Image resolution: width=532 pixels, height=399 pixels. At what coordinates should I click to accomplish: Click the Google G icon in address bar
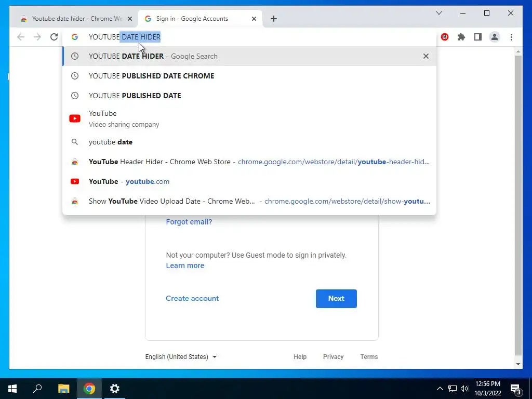[75, 37]
